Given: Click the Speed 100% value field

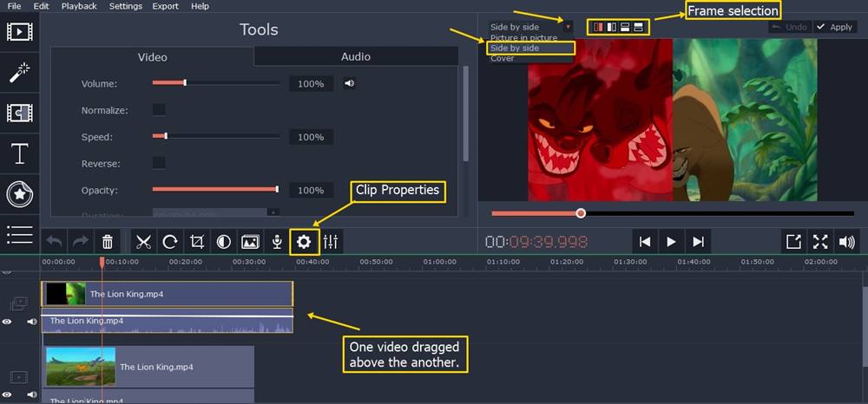Looking at the screenshot, I should (x=311, y=137).
